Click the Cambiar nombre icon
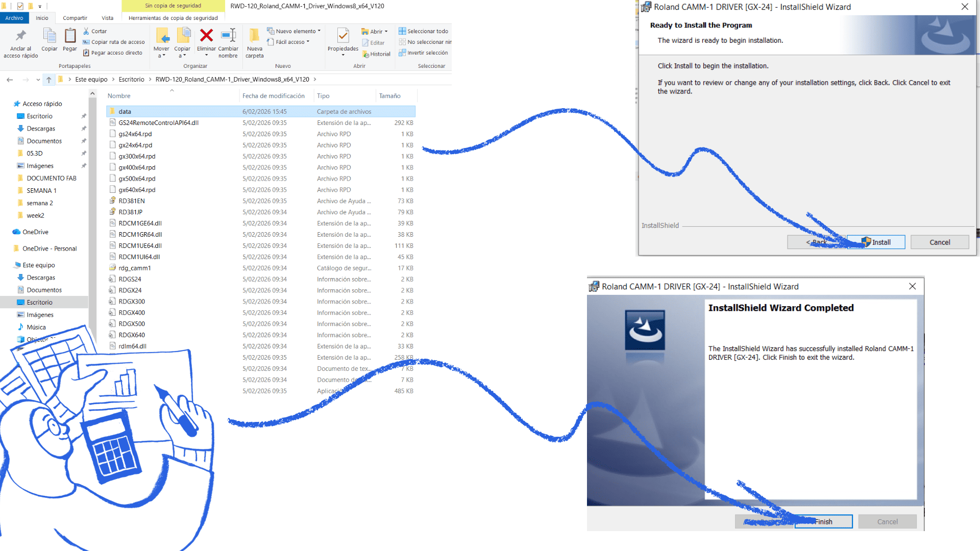This screenshot has height=551, width=980. pos(228,36)
